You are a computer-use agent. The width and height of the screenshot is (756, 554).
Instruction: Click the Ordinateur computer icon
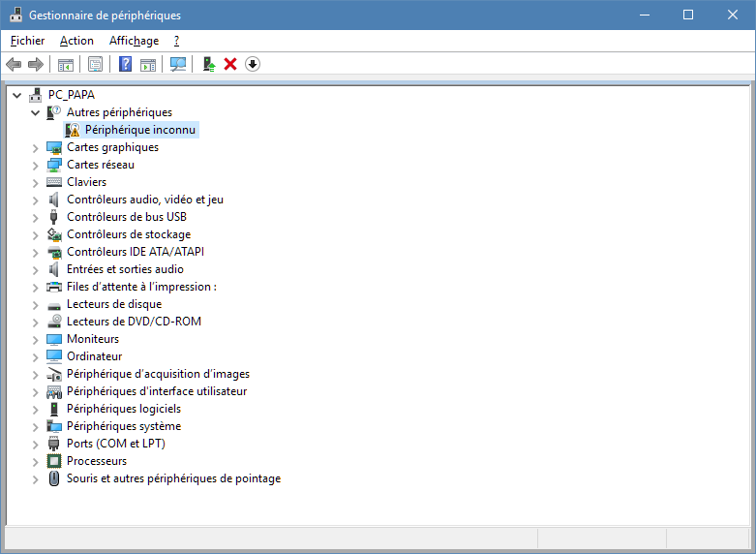click(54, 356)
